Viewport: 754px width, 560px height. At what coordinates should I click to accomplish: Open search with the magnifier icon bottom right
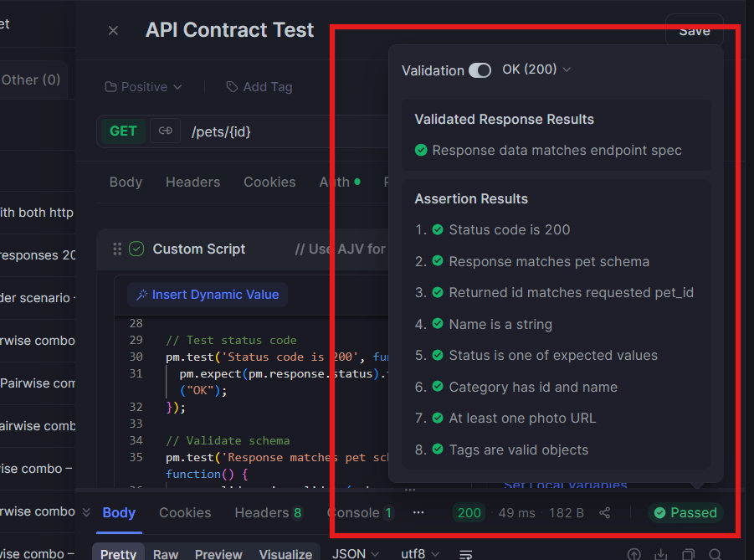pos(717,553)
